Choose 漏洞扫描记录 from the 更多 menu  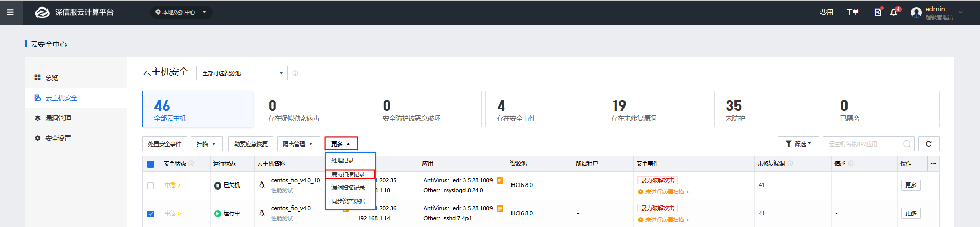tap(350, 188)
